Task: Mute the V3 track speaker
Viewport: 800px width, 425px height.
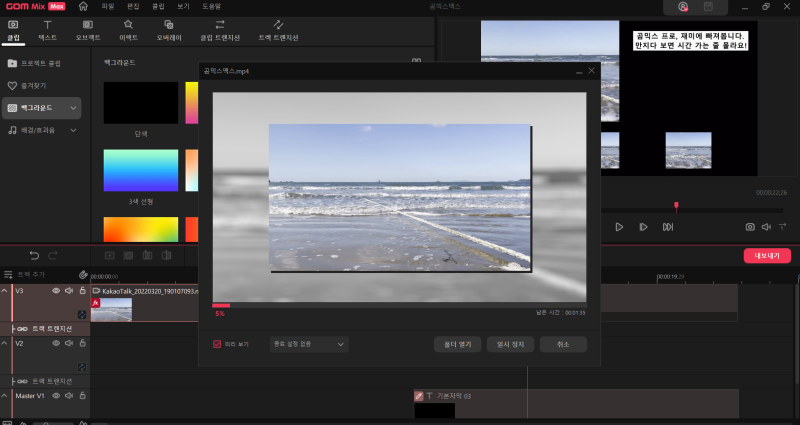Action: (69, 290)
